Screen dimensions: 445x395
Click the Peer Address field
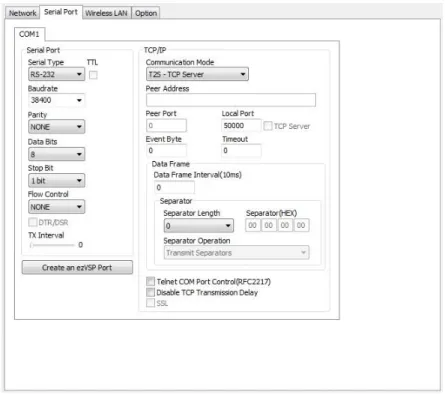[231, 100]
